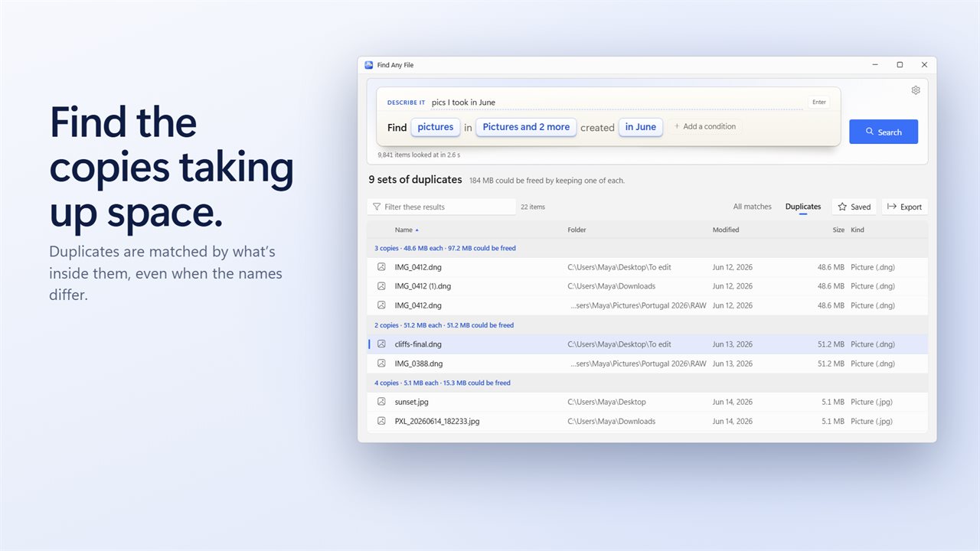Click the '4 copies · 5.1 MB each' group header

click(647, 383)
